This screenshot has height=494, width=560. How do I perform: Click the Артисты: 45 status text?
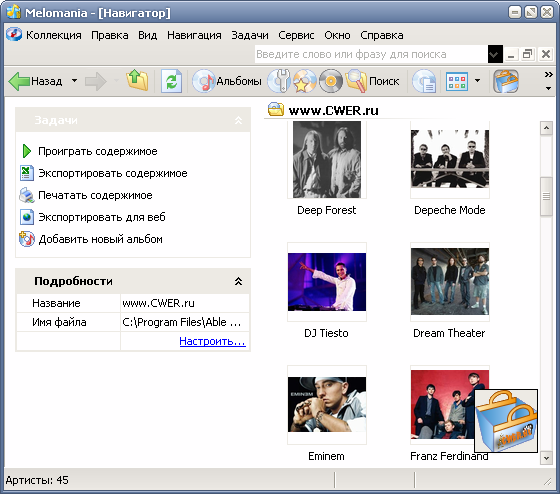coord(37,480)
